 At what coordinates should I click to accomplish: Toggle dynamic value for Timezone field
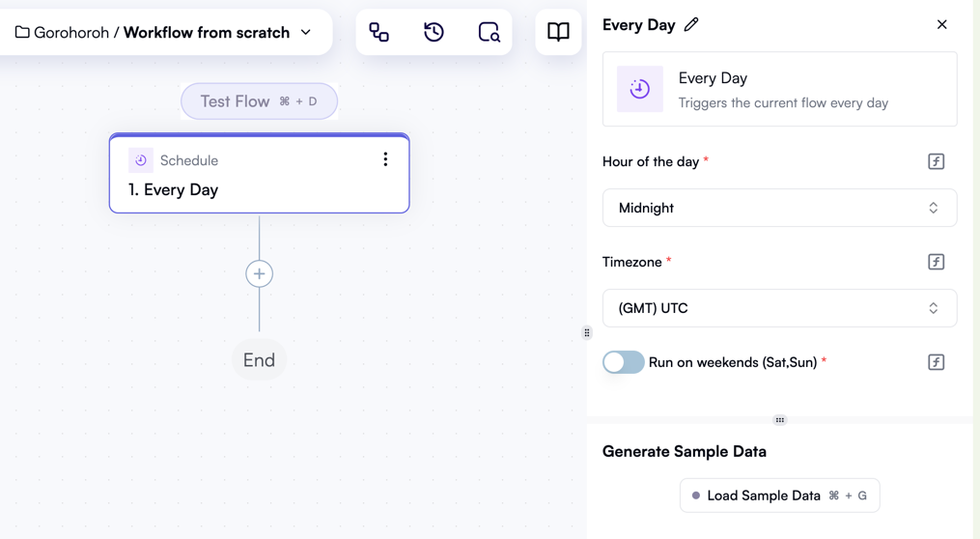click(x=936, y=262)
